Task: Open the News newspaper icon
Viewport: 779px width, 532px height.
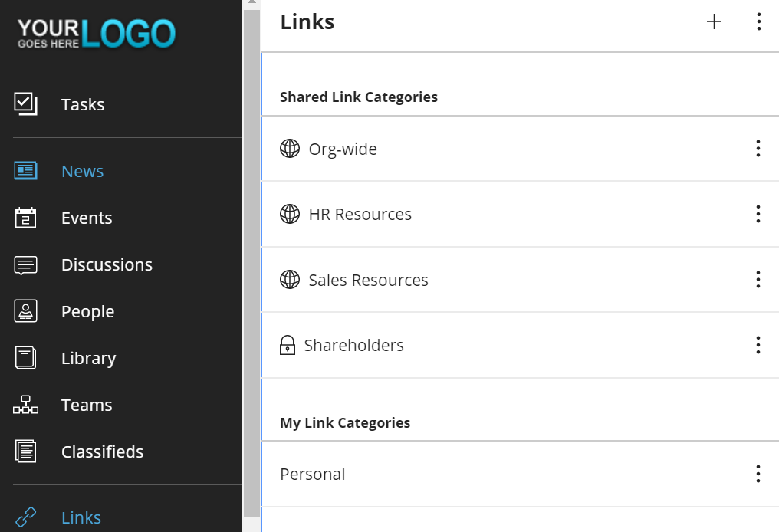Action: pyautogui.click(x=25, y=171)
